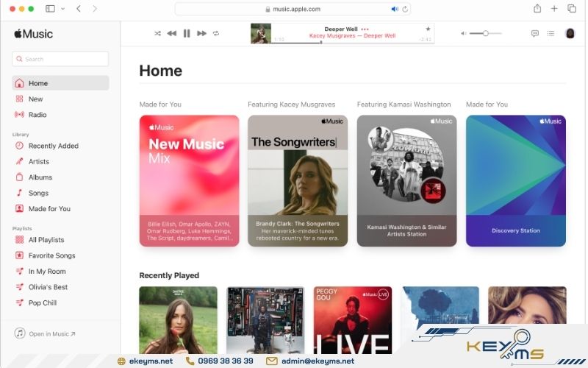
Task: Open Albums in the library
Action: 60,177
